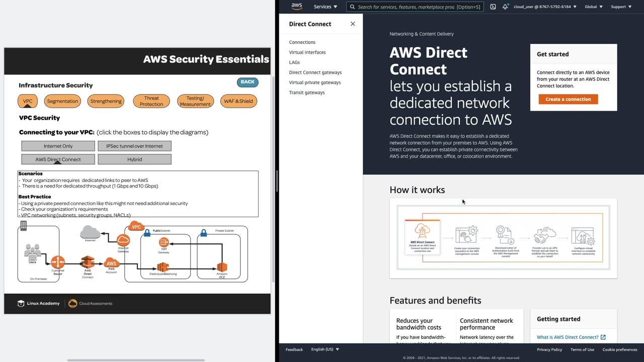Click the VPC cloud badge on diagram
This screenshot has width=644, height=362.
[136, 227]
